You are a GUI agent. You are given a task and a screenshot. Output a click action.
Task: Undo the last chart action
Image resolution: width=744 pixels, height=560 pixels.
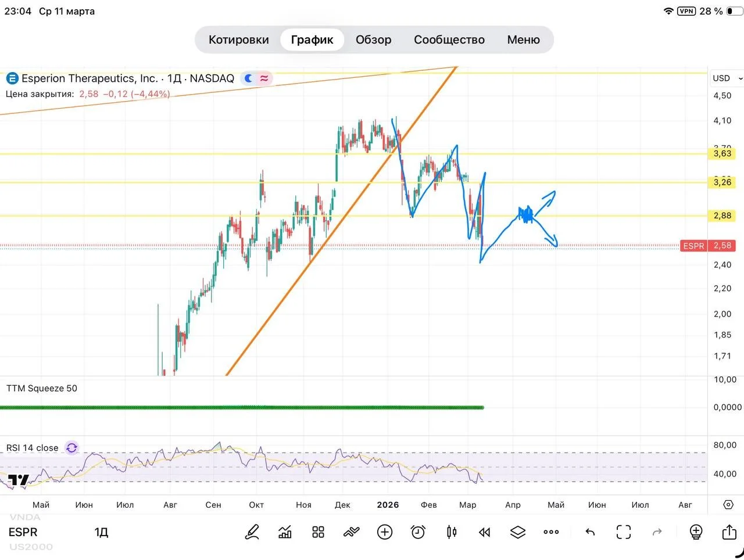[x=590, y=532]
